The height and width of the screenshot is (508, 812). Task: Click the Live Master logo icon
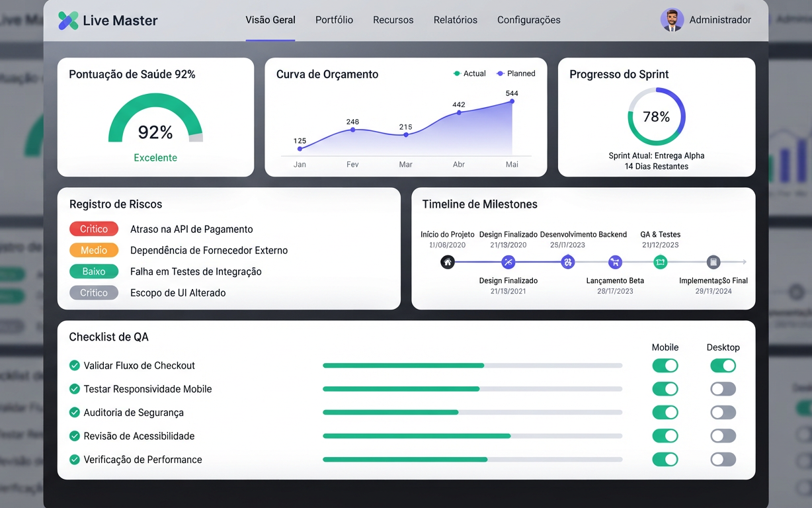click(x=68, y=21)
